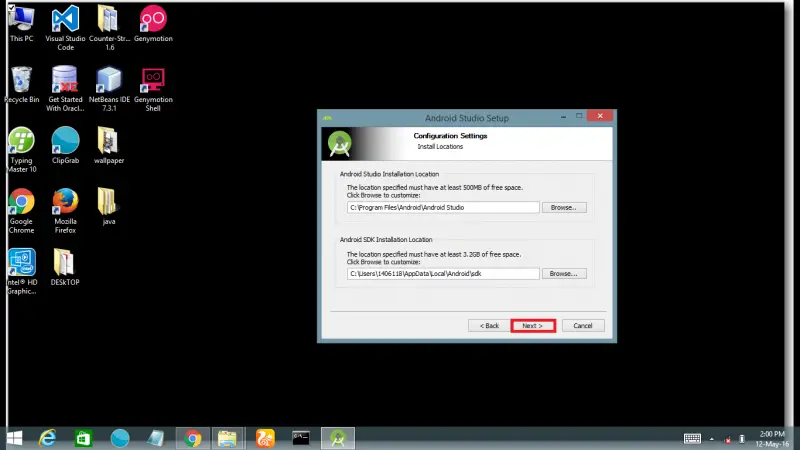Switch to Android Studio setup taskbar item
Viewport: 800px width, 450px height.
[338, 438]
